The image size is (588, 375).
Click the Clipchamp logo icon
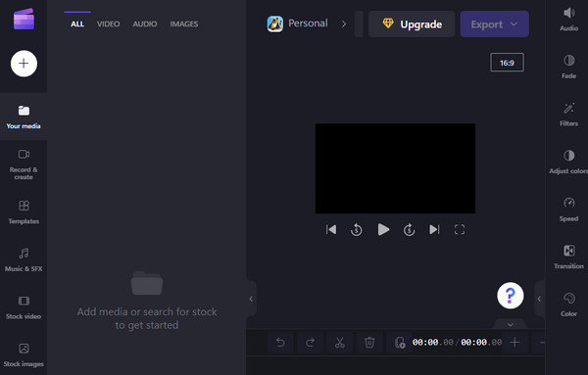click(24, 19)
